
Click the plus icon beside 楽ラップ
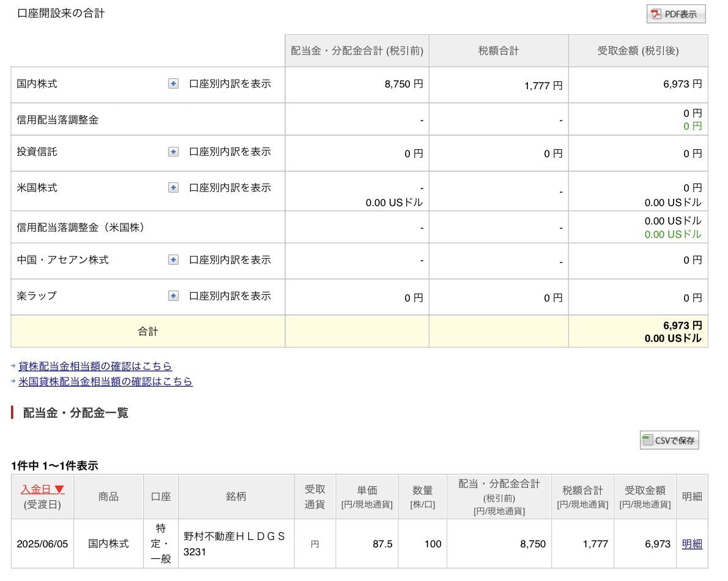tap(174, 296)
